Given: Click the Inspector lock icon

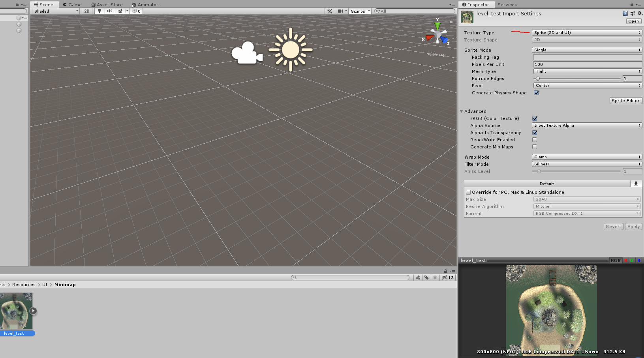Looking at the screenshot, I should tap(632, 5).
